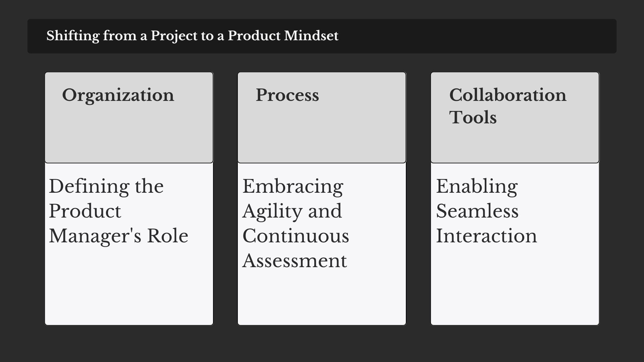Click the word "Seamless" in third card
Image resolution: width=644 pixels, height=362 pixels.
[x=477, y=211]
